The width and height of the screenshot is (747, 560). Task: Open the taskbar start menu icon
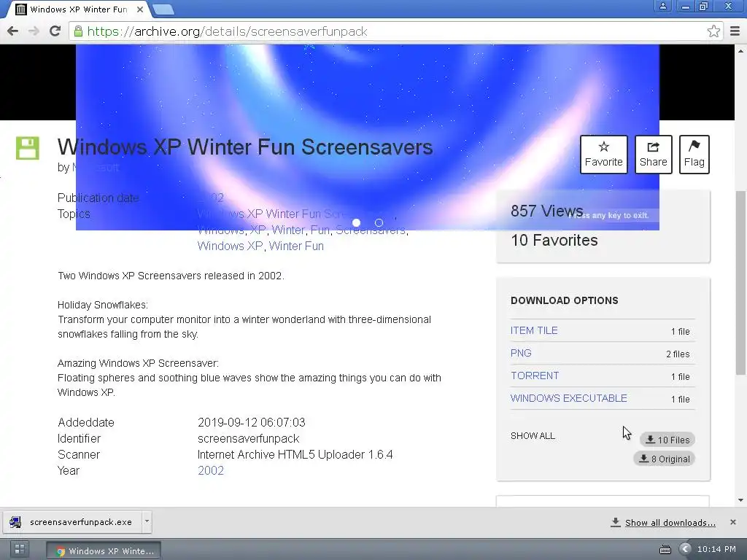[x=20, y=549]
